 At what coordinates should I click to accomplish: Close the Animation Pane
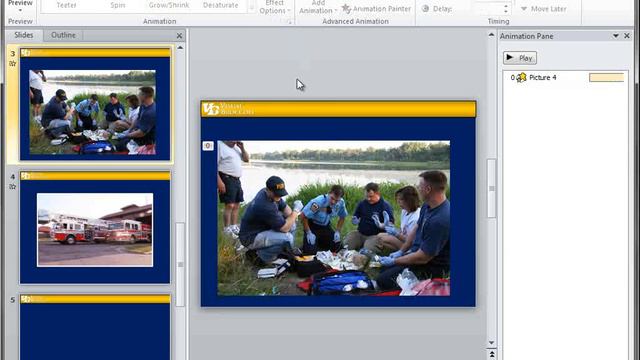point(627,36)
